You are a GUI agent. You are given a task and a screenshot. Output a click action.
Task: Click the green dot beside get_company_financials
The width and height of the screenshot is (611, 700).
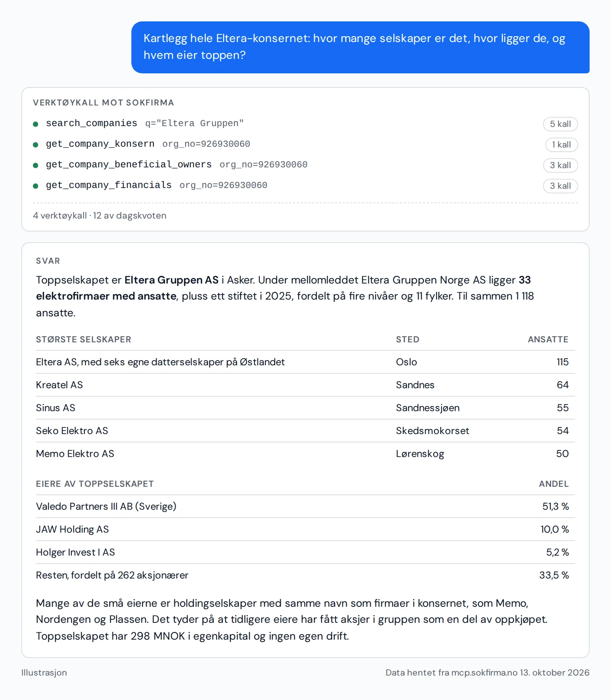[x=36, y=186]
